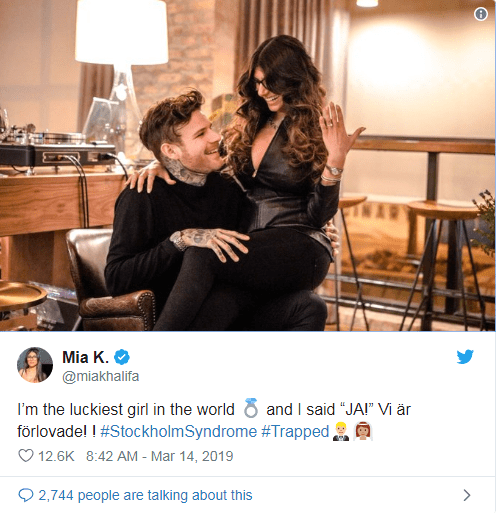This screenshot has height=513, width=497.
Task: Click the heart like icon
Action: point(26,456)
